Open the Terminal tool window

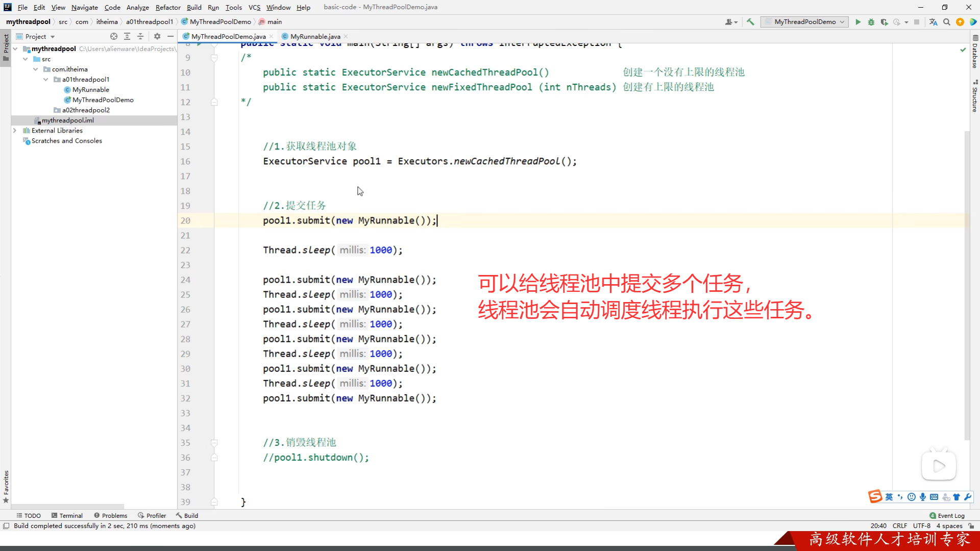pyautogui.click(x=67, y=516)
